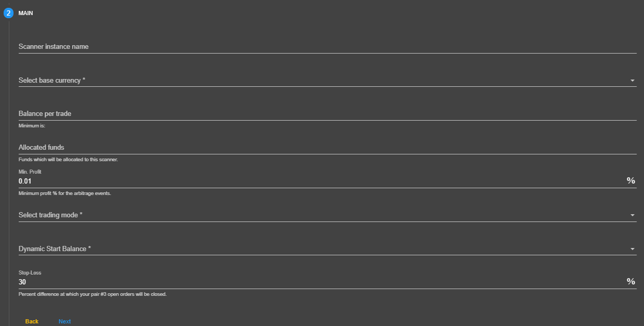Click the base currency dropdown arrow icon
Viewport: 644px width, 326px height.
tap(632, 81)
